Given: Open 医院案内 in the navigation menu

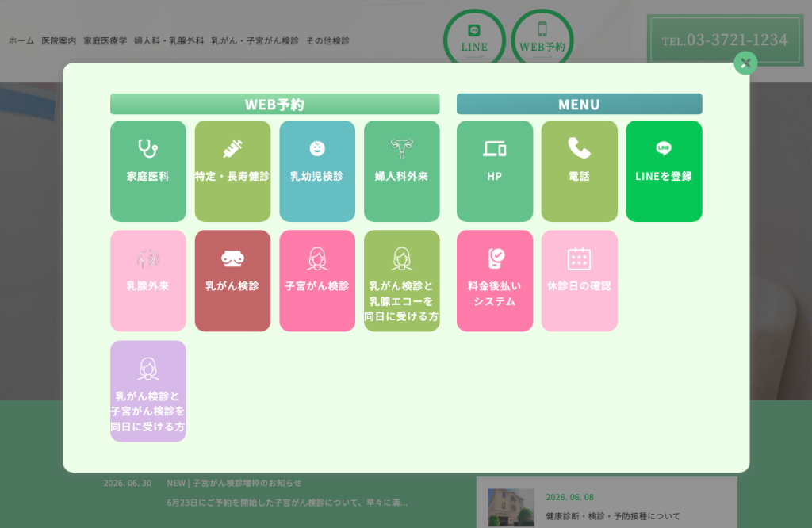Looking at the screenshot, I should 59,41.
